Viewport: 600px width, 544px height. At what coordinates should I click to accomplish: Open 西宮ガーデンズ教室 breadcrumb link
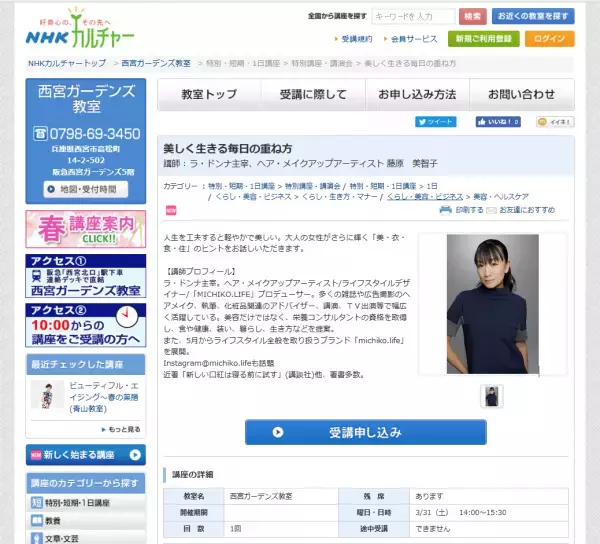[x=156, y=64]
